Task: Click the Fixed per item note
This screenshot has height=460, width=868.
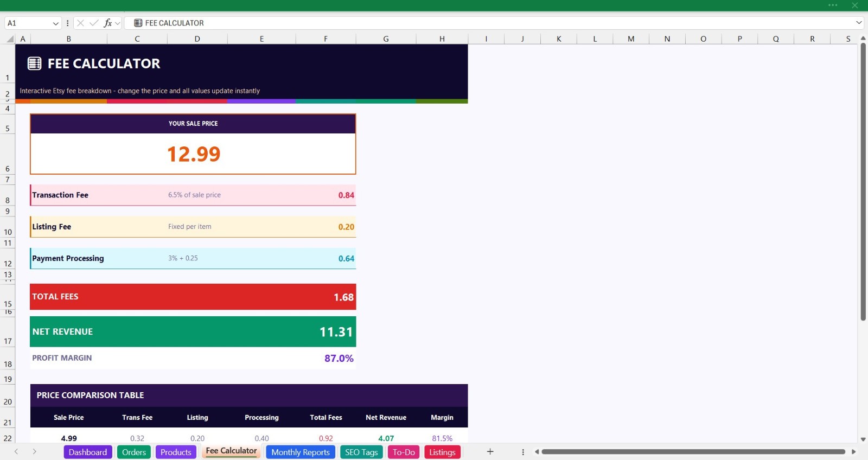Action: (x=189, y=227)
